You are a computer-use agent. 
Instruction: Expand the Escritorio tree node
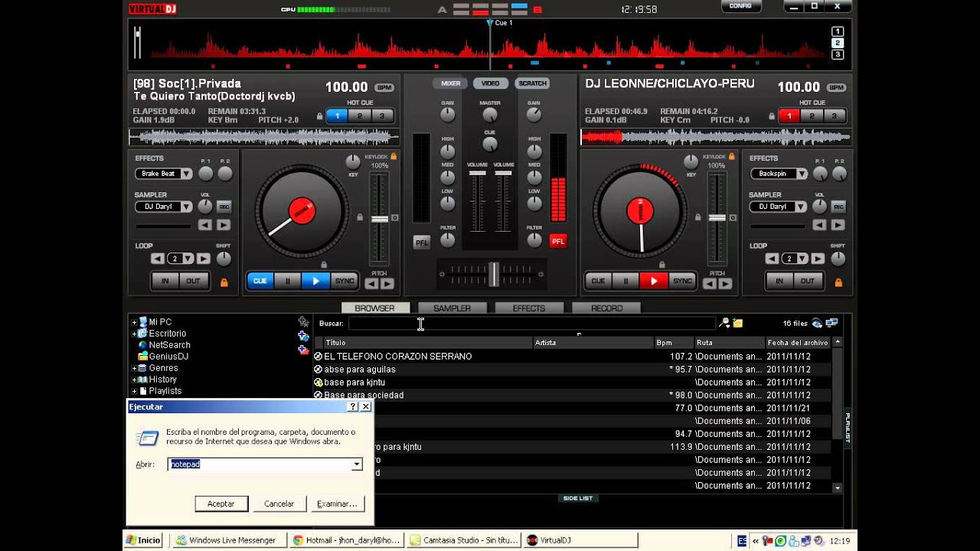135,334
